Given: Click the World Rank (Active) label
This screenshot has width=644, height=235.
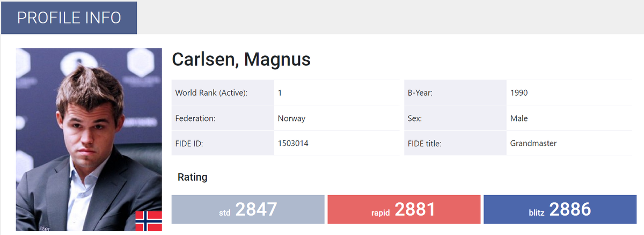Looking at the screenshot, I should tap(223, 92).
